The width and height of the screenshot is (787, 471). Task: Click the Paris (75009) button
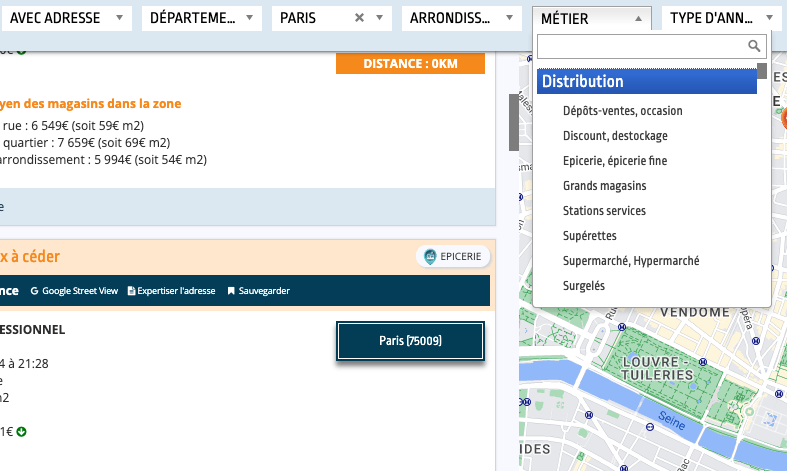click(x=410, y=341)
